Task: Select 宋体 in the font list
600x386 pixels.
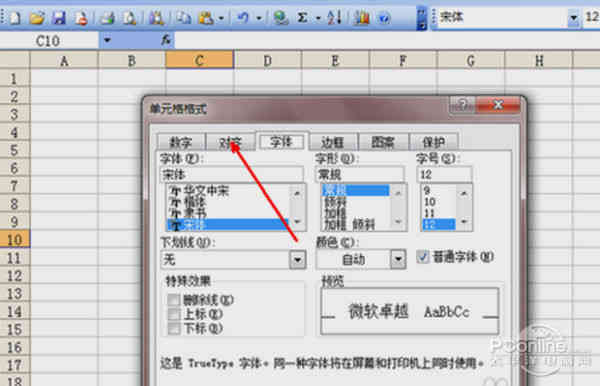Action: click(x=228, y=225)
